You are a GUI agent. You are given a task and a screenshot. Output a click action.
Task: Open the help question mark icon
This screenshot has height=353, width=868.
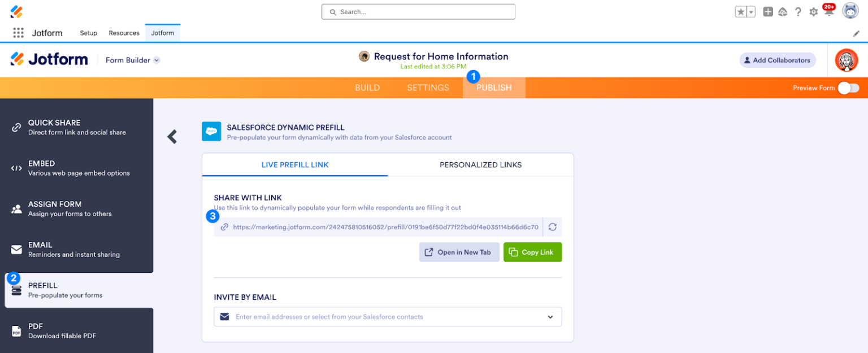click(798, 11)
